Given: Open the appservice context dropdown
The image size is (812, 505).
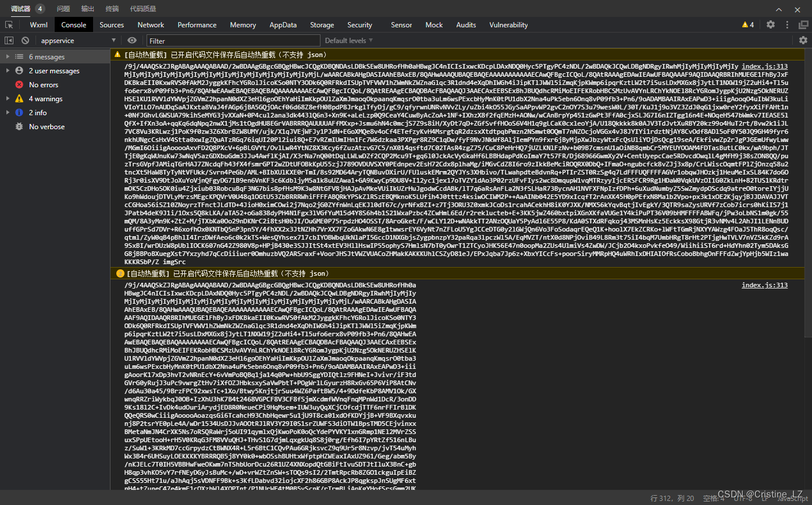Looking at the screenshot, I should pos(78,41).
